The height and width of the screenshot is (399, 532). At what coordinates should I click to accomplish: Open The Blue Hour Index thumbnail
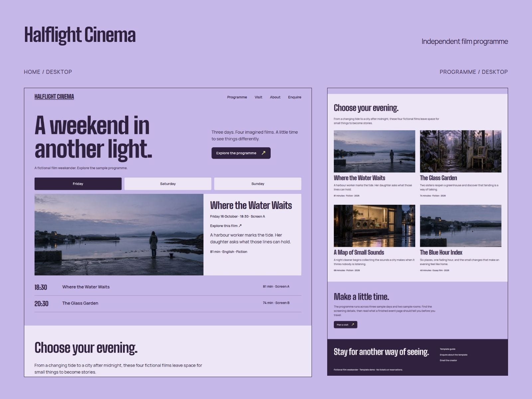click(x=461, y=226)
